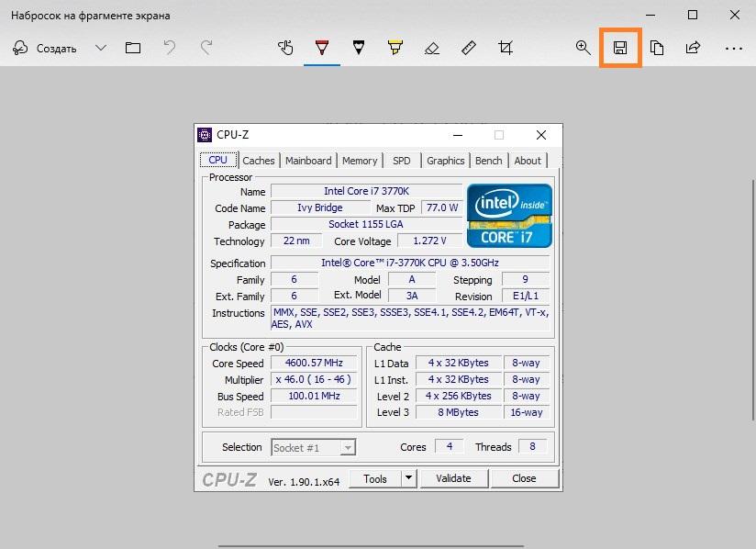The image size is (756, 549).
Task: Activate the crop image tool
Action: pyautogui.click(x=506, y=48)
